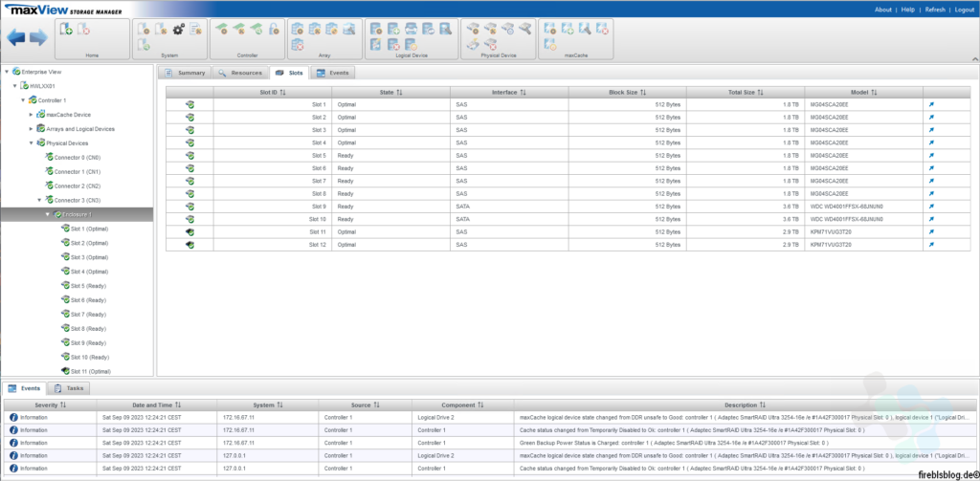Collapse the Physical Devices node

click(x=32, y=143)
